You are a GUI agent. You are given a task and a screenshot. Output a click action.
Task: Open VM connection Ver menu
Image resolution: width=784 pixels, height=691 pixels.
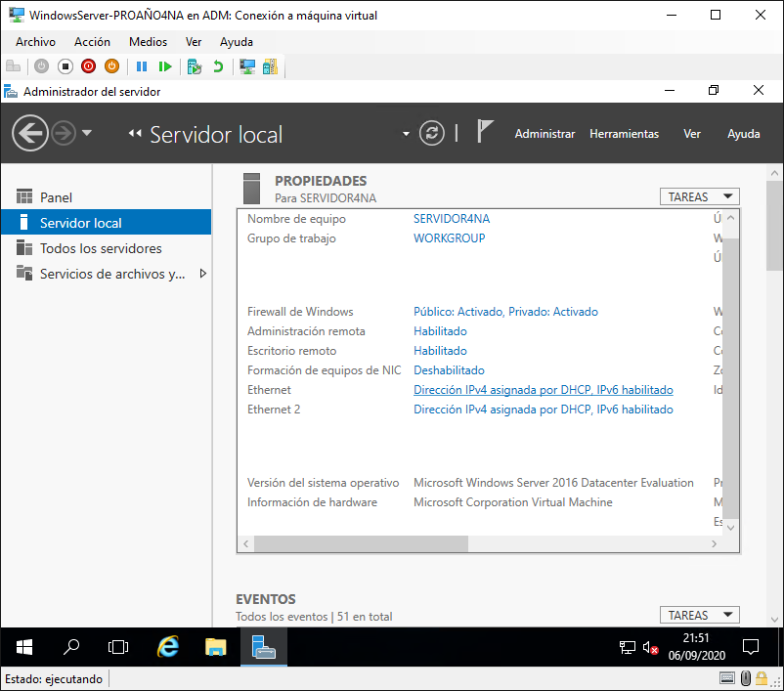(x=194, y=42)
